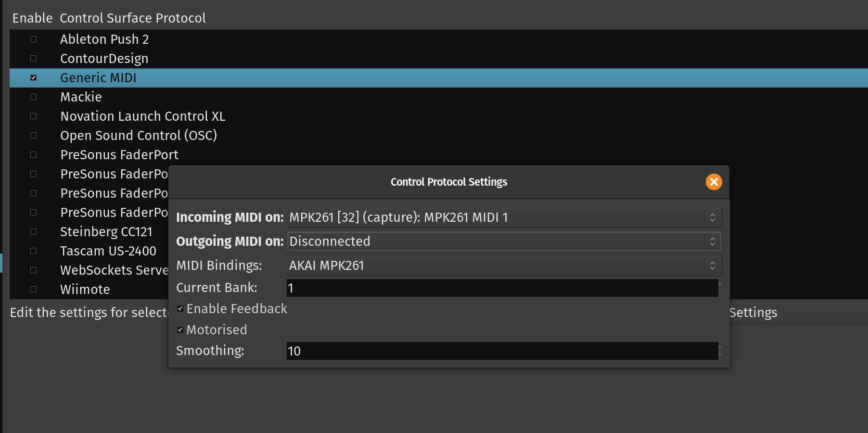Disable the Motorised checkbox

tap(180, 330)
